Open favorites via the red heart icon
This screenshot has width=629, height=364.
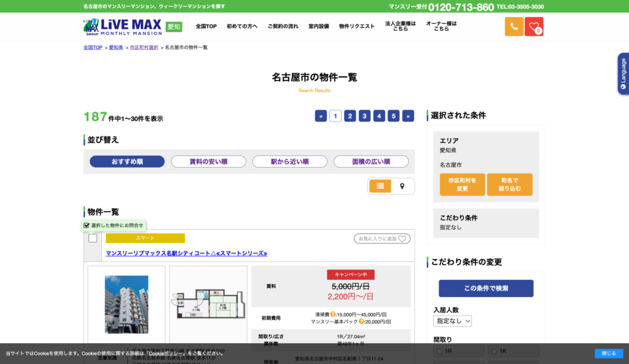pos(534,26)
